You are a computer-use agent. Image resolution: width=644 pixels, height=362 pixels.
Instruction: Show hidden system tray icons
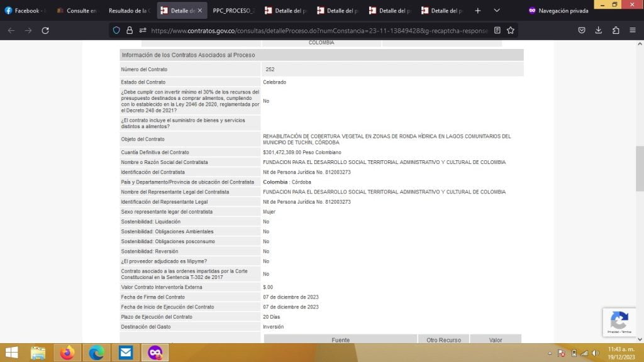[550, 353]
